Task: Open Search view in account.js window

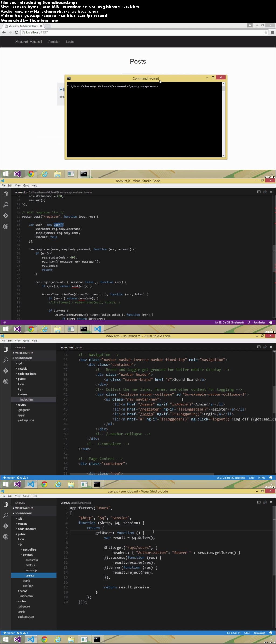Action: tap(5, 205)
